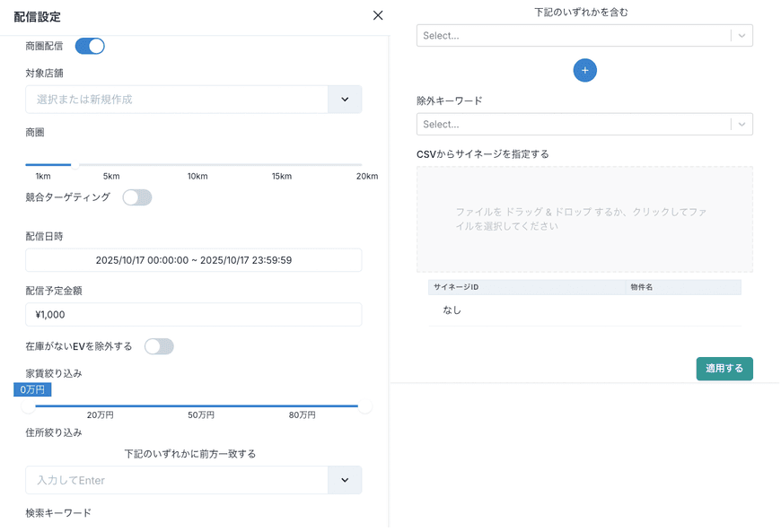Click the CSV file drag-and-drop area
The width and height of the screenshot is (781, 532).
pos(584,219)
